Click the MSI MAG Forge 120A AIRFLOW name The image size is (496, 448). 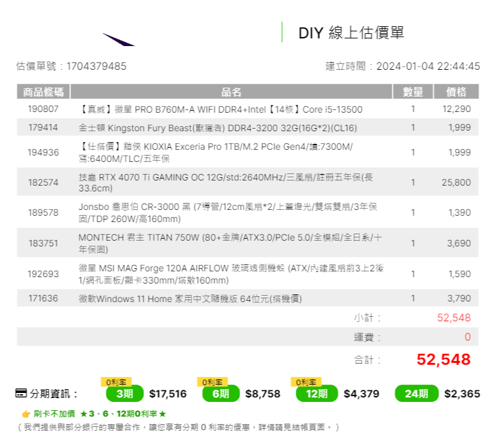pos(231,274)
